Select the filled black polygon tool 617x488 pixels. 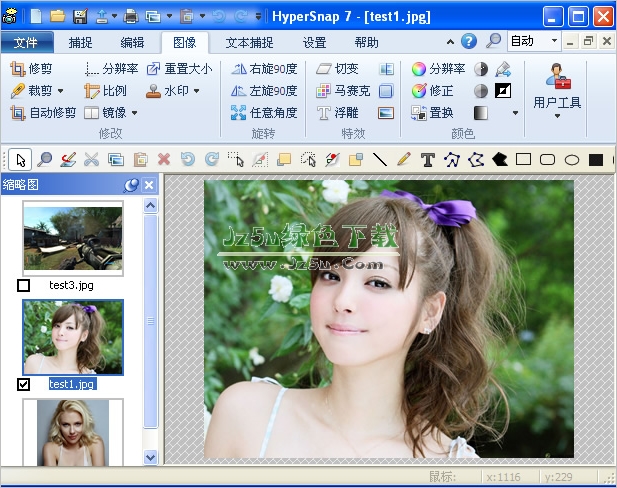(x=500, y=159)
